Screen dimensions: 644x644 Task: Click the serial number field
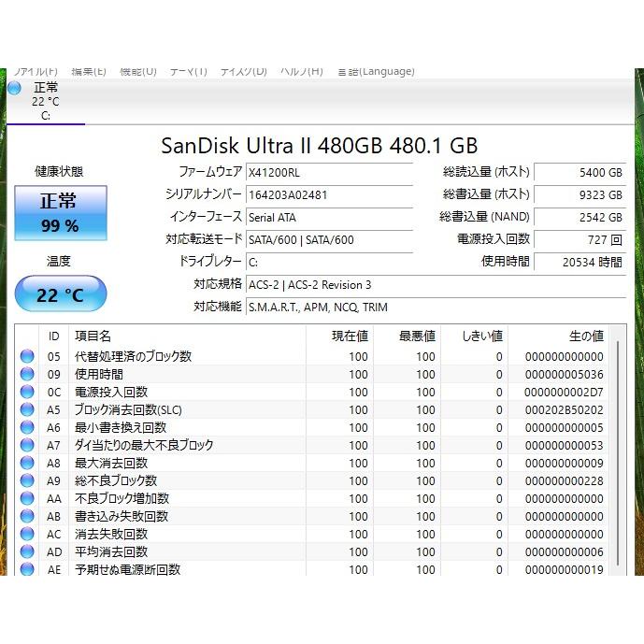[x=328, y=194]
